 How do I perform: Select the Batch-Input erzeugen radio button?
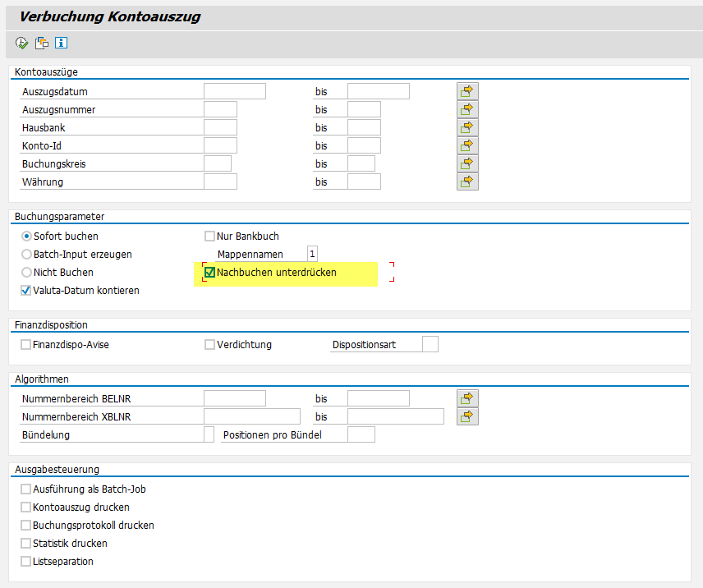27,255
